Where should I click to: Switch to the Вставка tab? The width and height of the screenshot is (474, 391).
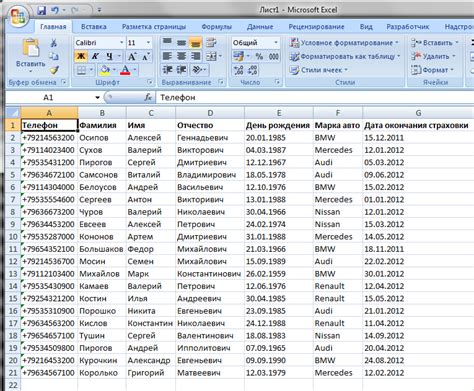pyautogui.click(x=94, y=27)
